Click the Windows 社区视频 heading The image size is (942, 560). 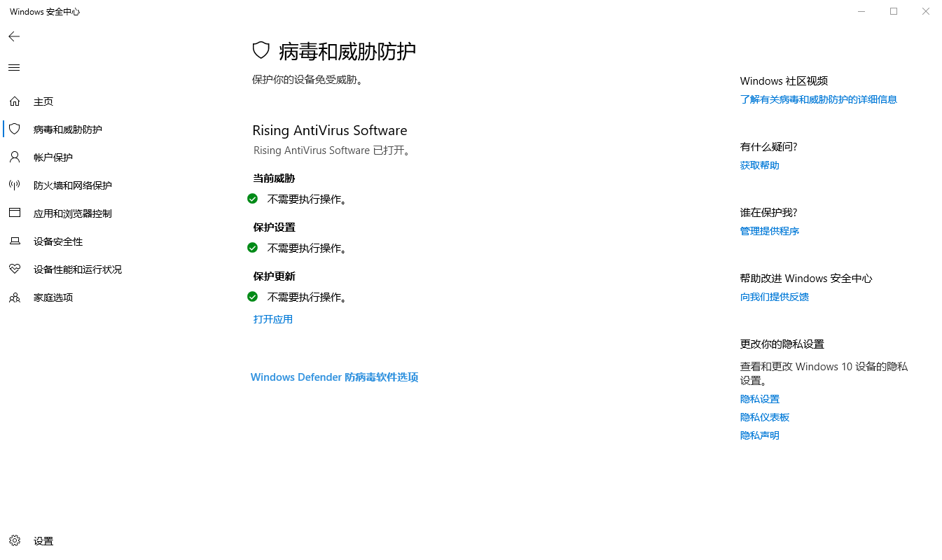(784, 81)
